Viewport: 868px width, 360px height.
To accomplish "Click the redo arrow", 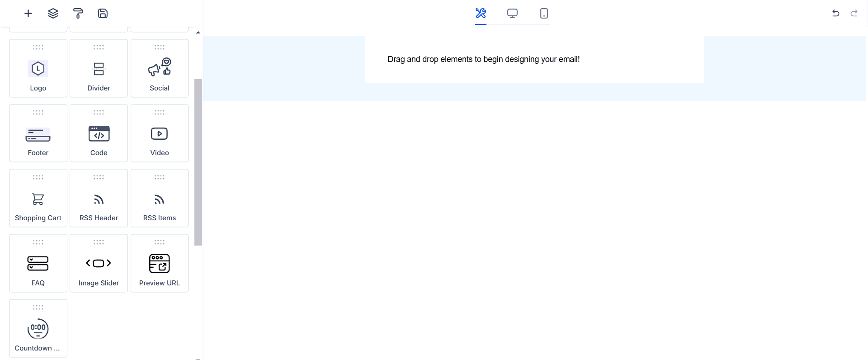I will click(854, 14).
